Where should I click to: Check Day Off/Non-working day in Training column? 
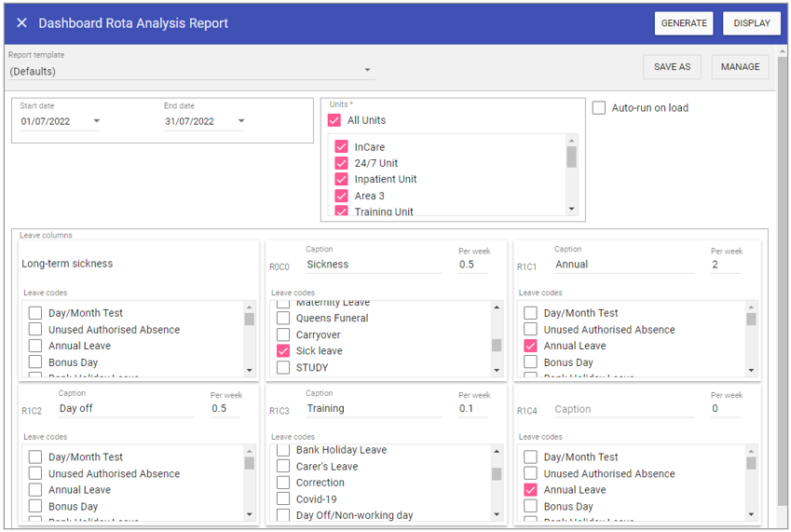point(283,515)
